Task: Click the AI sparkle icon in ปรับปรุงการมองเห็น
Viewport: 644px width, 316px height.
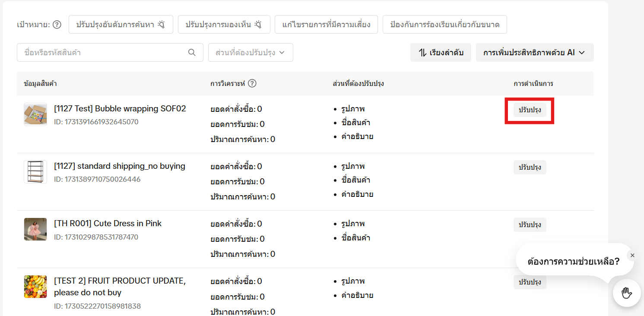Action: [257, 25]
